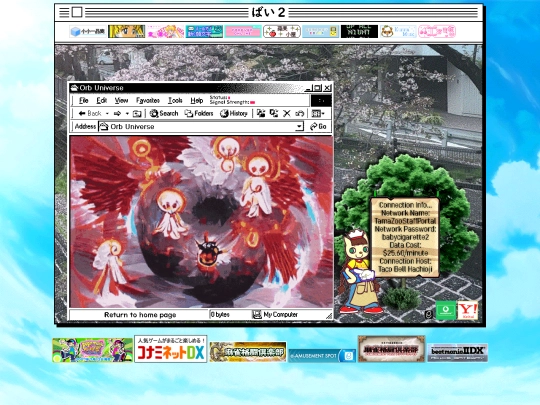
Task: Open the File menu
Action: pyautogui.click(x=84, y=100)
